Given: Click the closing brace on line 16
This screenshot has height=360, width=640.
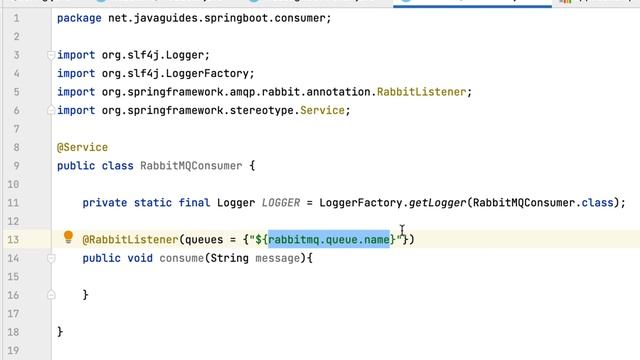Looking at the screenshot, I should (x=85, y=295).
